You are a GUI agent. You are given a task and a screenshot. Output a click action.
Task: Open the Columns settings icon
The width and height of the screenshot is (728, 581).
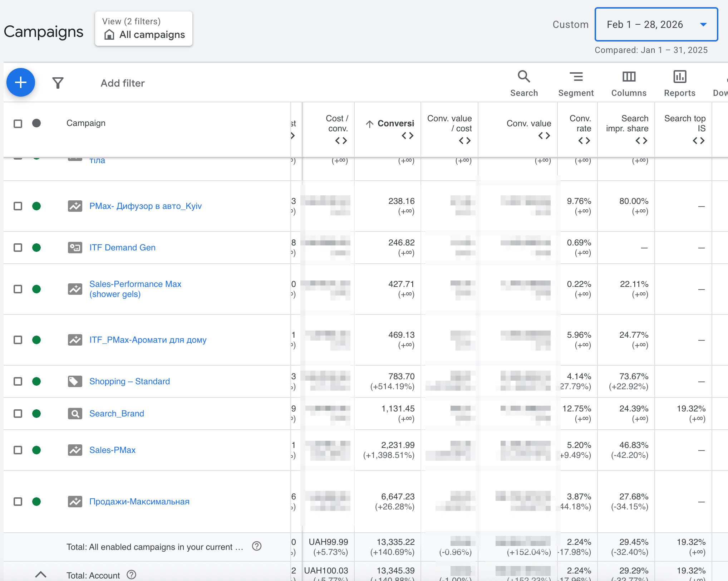pyautogui.click(x=629, y=77)
